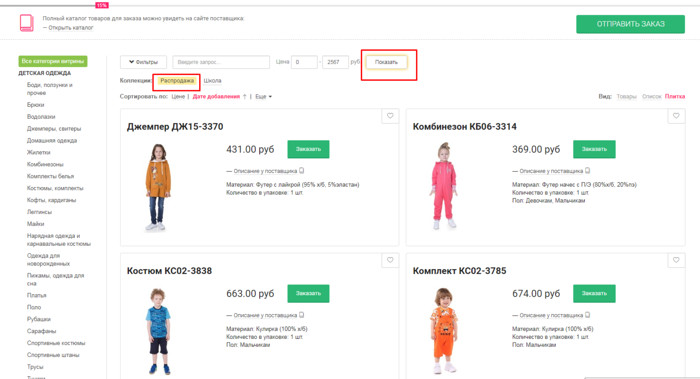The width and height of the screenshot is (700, 379).
Task: Switch view to Плитка
Action: tap(675, 96)
